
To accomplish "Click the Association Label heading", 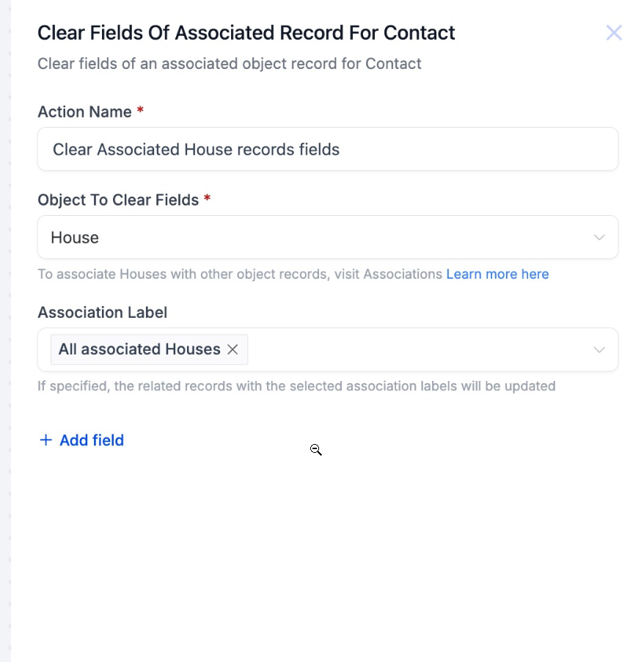I will 102,313.
